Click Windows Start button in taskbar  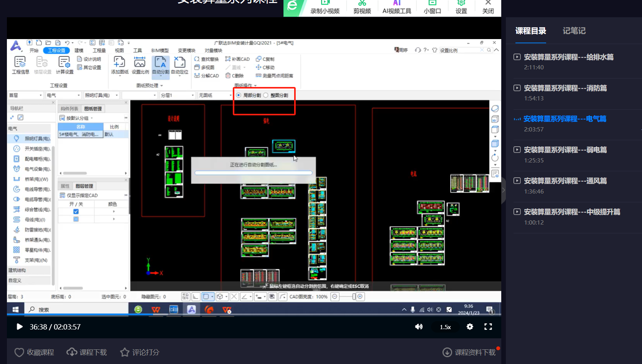click(x=15, y=310)
